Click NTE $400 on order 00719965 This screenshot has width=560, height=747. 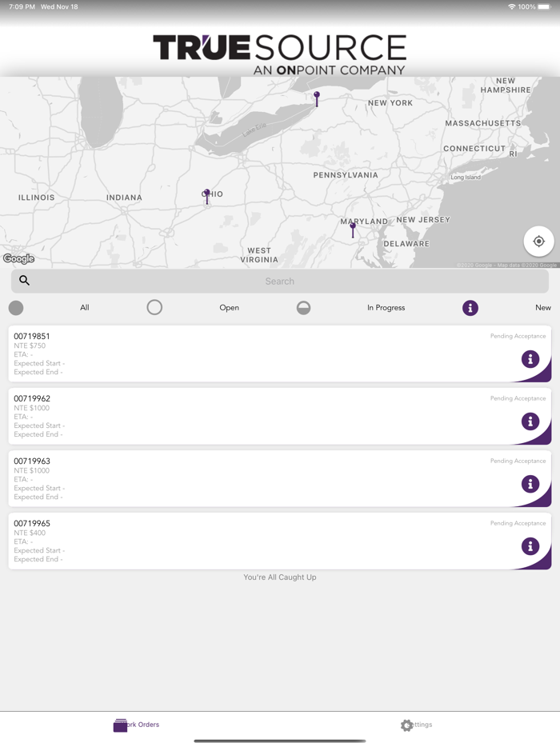(30, 533)
